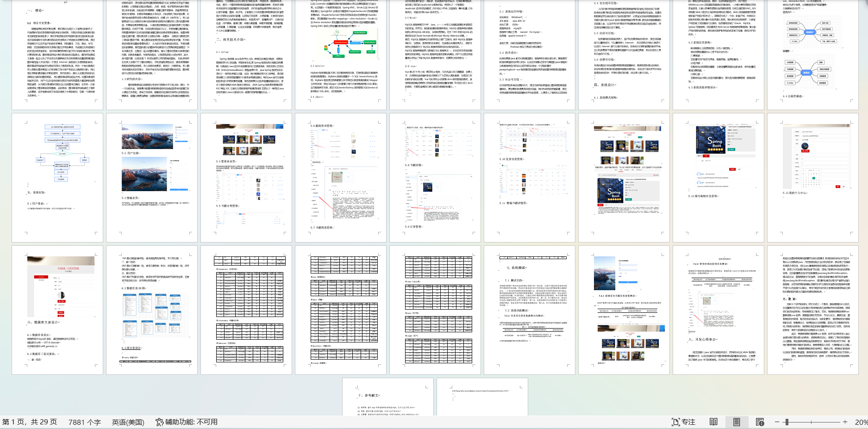
Task: Select page with '5.6 新闻资讯管理'
Action: pyautogui.click(x=341, y=178)
